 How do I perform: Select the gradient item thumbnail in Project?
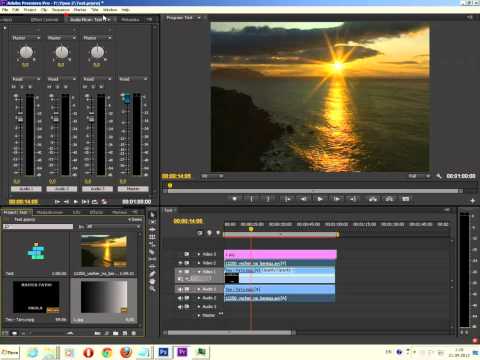pyautogui.click(x=104, y=297)
